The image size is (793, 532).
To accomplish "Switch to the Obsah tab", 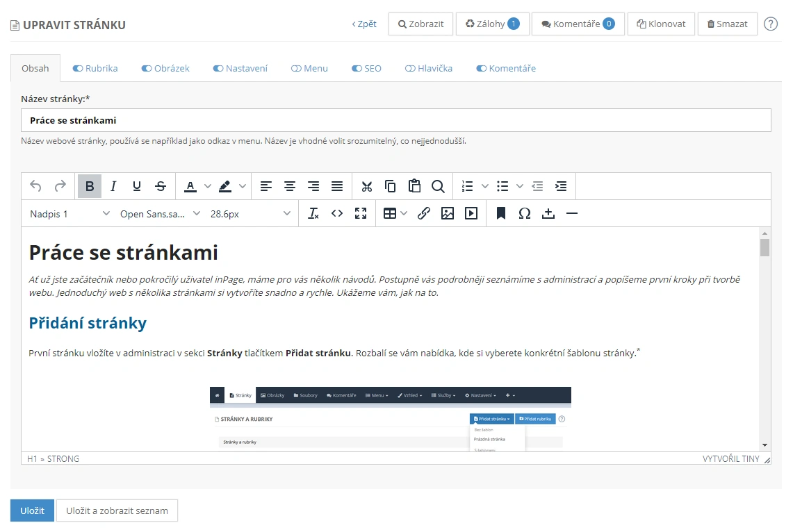I will [x=35, y=68].
